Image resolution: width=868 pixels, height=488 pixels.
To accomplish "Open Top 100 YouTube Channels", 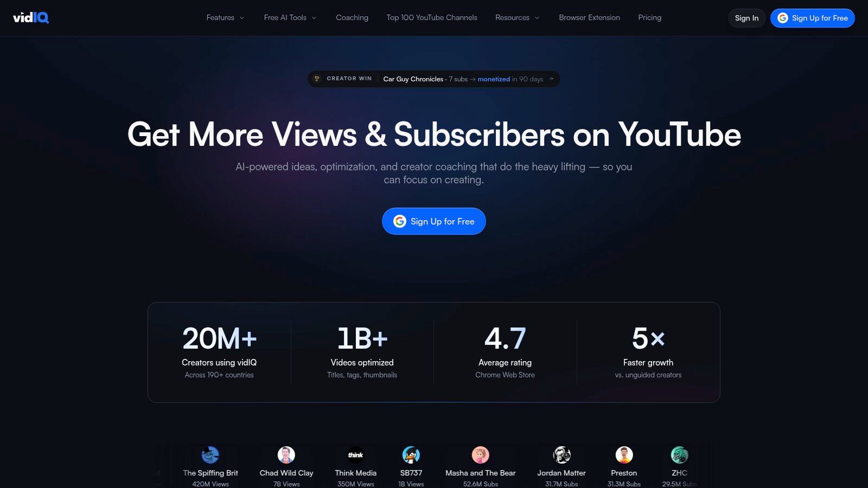I will 432,18.
